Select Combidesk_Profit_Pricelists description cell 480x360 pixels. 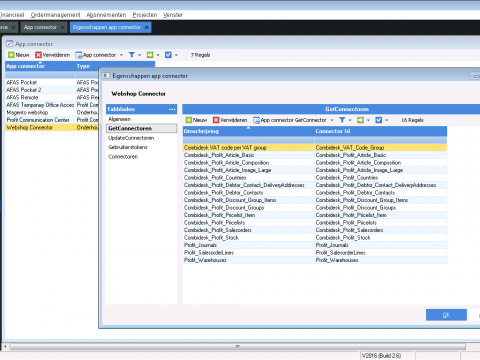tap(248, 223)
